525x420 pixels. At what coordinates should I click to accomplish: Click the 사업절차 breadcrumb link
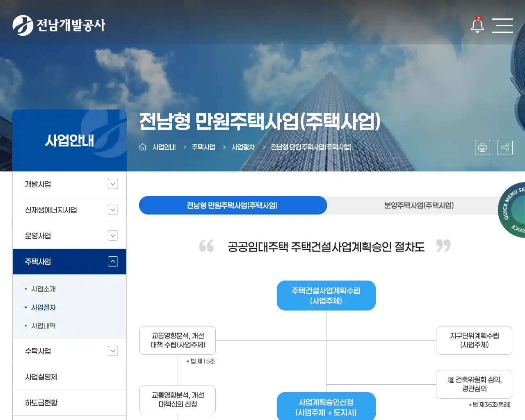(243, 147)
